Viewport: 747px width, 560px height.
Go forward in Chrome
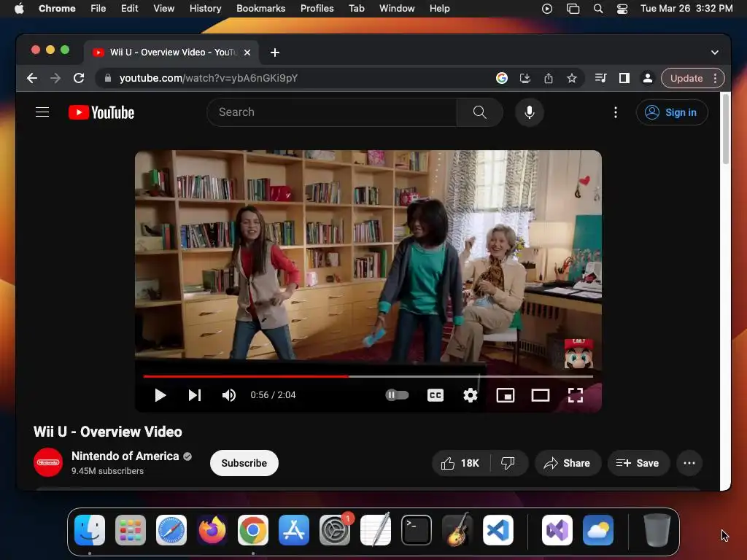point(55,78)
